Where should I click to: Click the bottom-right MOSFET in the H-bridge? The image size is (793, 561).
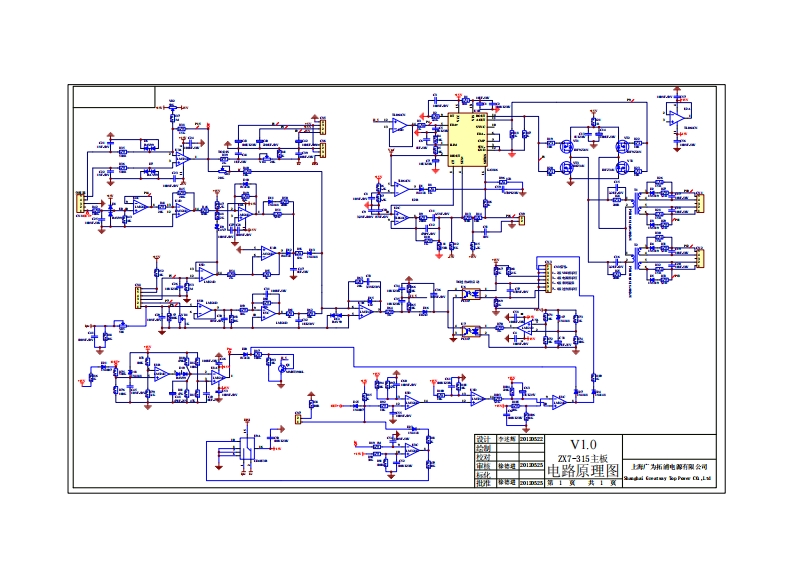[622, 168]
